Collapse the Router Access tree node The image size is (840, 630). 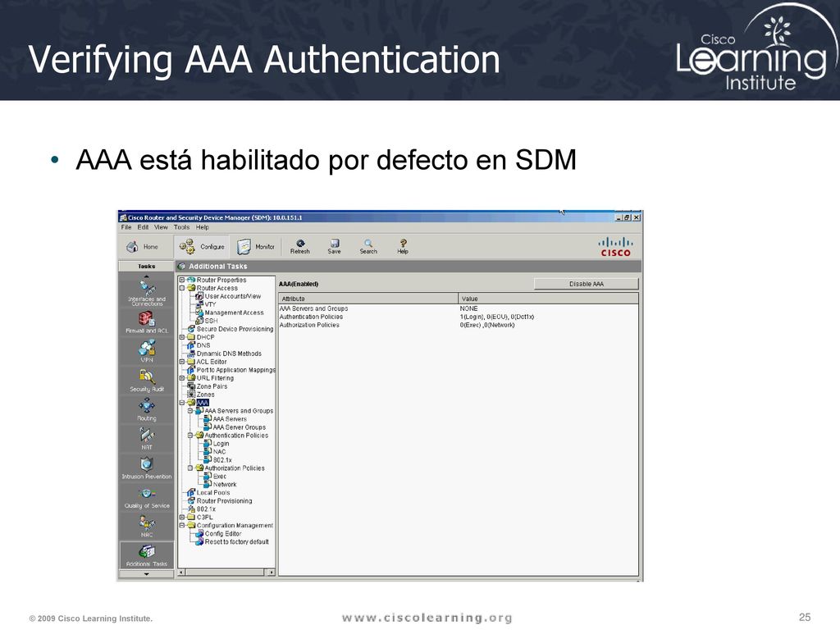(x=182, y=288)
